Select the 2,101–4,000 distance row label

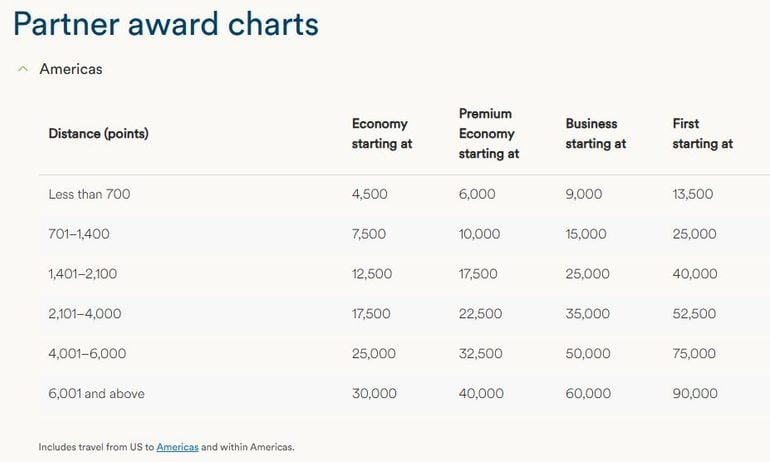coord(85,314)
